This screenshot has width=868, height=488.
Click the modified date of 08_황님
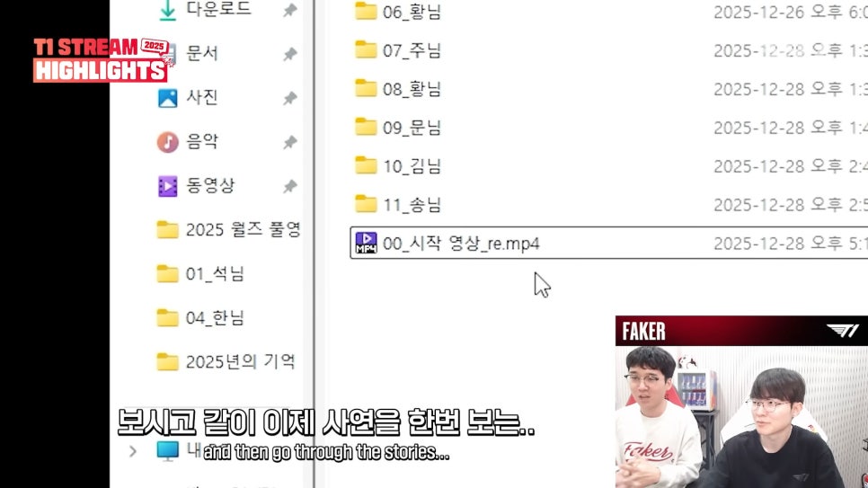791,89
